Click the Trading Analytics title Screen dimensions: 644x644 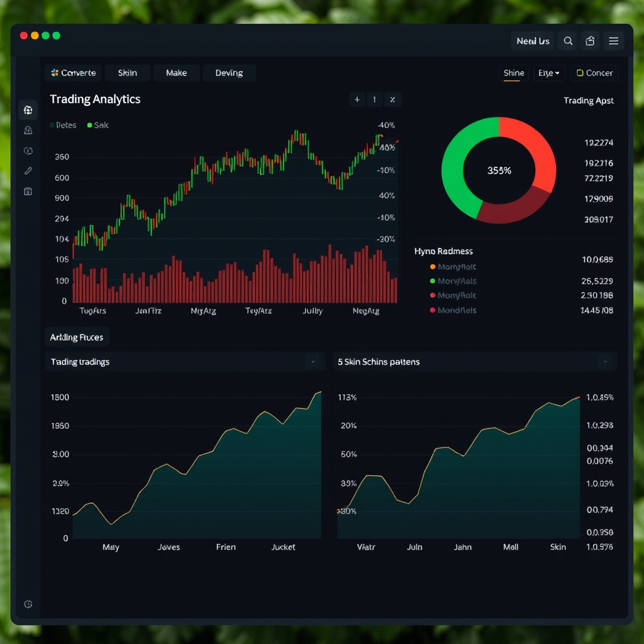(95, 99)
